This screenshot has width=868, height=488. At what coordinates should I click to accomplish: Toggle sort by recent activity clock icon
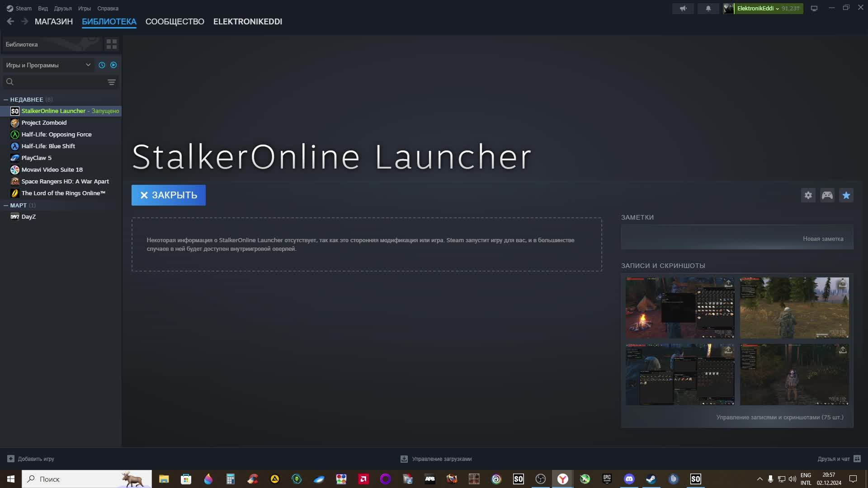tap(102, 65)
